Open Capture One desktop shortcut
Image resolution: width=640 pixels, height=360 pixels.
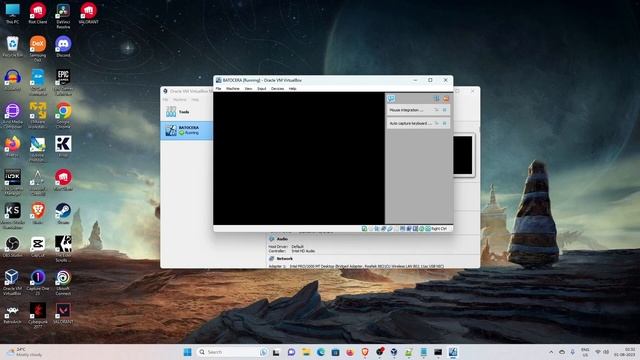coord(38,282)
